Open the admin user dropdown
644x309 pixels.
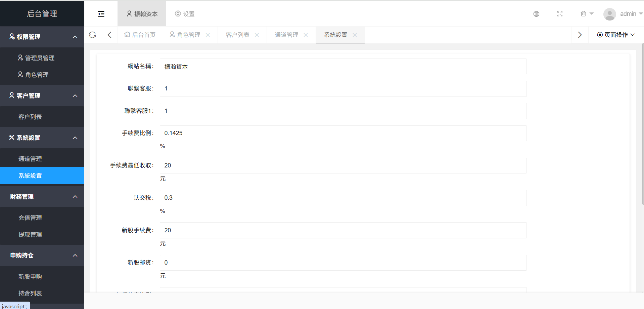point(631,14)
